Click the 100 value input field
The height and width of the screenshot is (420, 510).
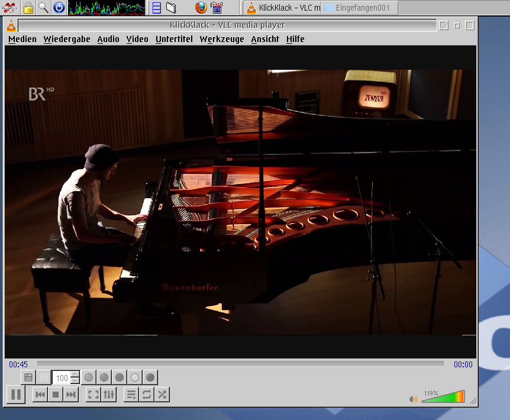point(62,378)
